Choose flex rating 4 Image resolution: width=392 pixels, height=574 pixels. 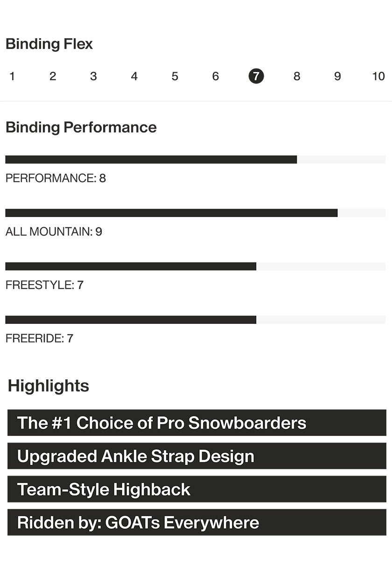pyautogui.click(x=134, y=76)
